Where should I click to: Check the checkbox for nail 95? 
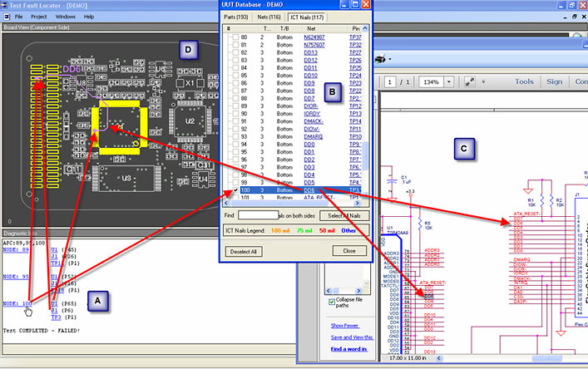point(235,152)
